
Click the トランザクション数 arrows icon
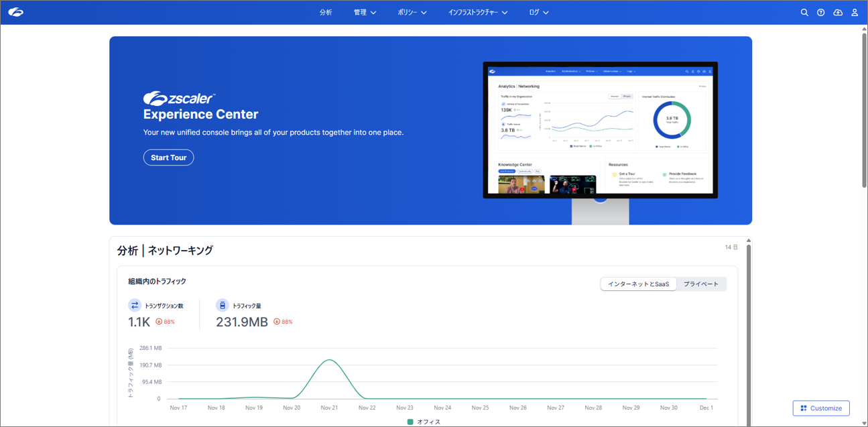pyautogui.click(x=135, y=306)
